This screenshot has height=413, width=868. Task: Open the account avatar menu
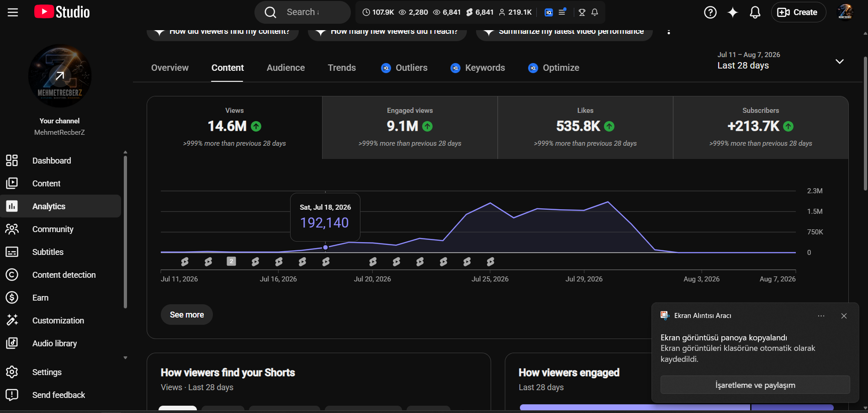(x=845, y=12)
